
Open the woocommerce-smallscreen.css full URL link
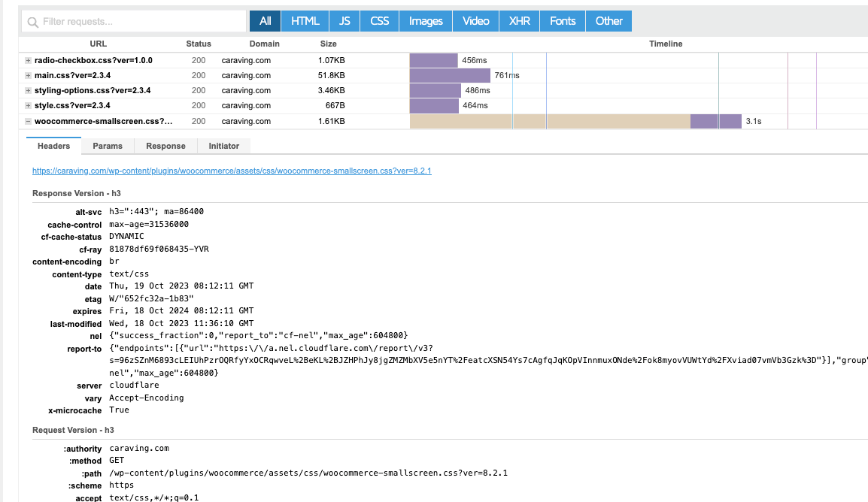pos(232,171)
